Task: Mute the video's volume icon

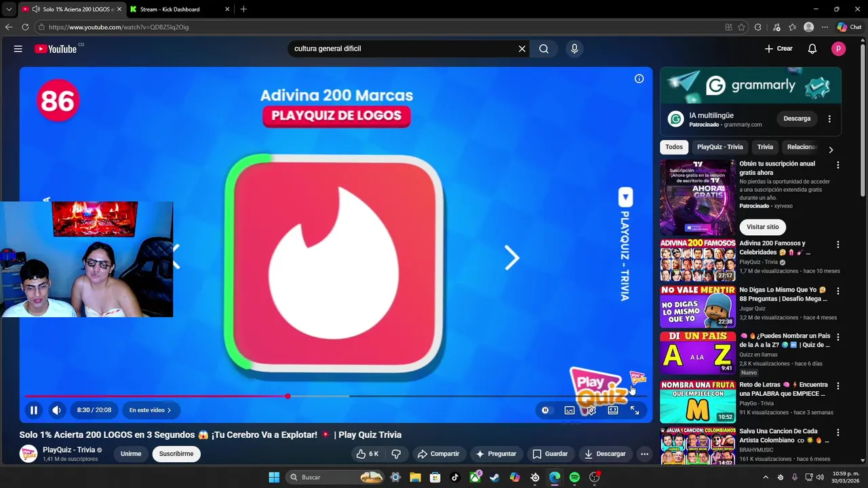Action: tap(56, 410)
